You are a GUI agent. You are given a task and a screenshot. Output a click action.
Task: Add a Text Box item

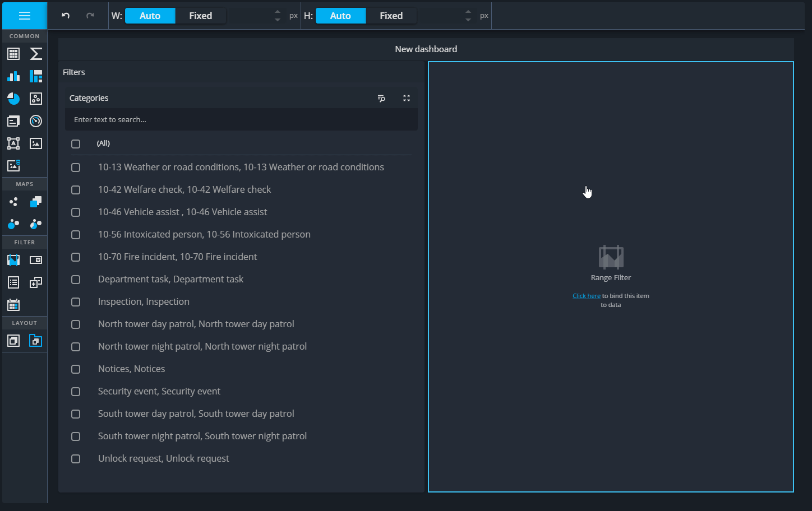[x=13, y=143]
